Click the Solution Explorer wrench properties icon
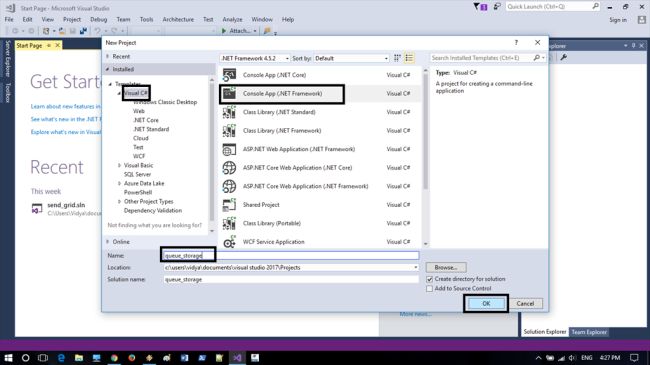The width and height of the screenshot is (650, 365). [563, 58]
